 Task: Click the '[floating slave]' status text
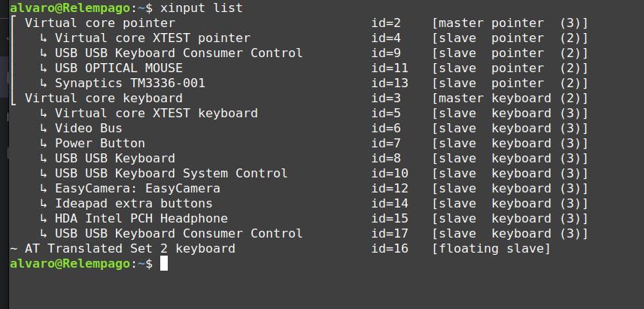click(491, 249)
